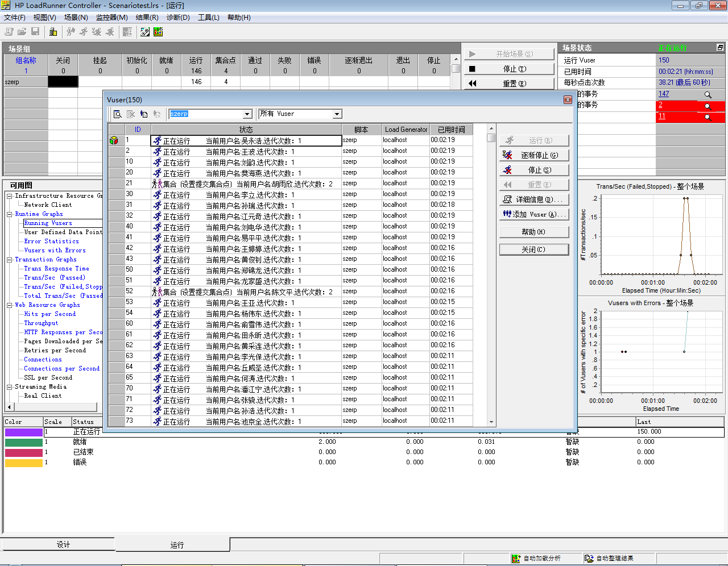This screenshot has height=566, width=728.
Task: Click the running Vuser count link 150
Action: coord(664,60)
